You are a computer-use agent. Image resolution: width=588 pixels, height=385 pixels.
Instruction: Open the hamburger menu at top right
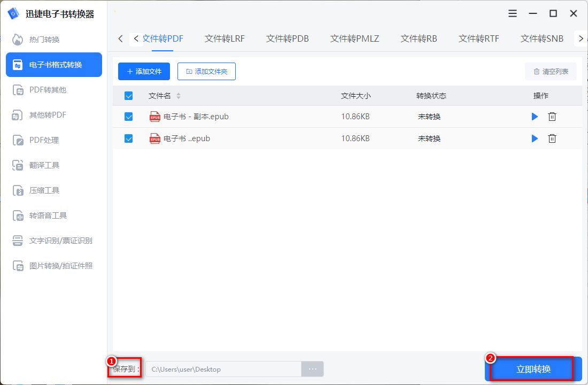coord(512,13)
